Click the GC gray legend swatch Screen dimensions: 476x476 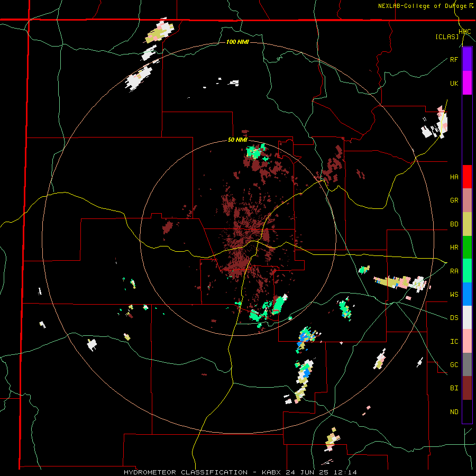coord(467,364)
